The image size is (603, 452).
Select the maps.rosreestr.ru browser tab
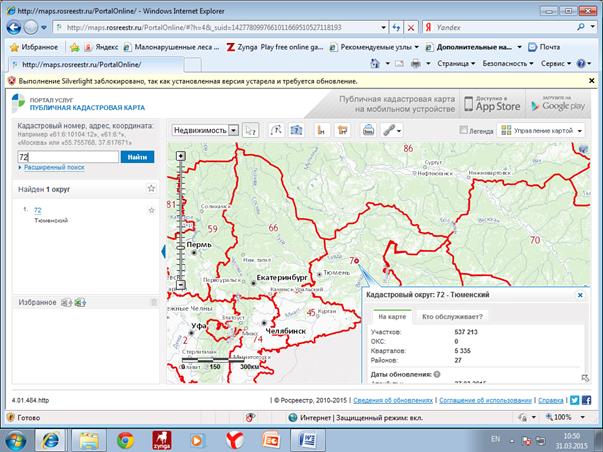[96, 65]
